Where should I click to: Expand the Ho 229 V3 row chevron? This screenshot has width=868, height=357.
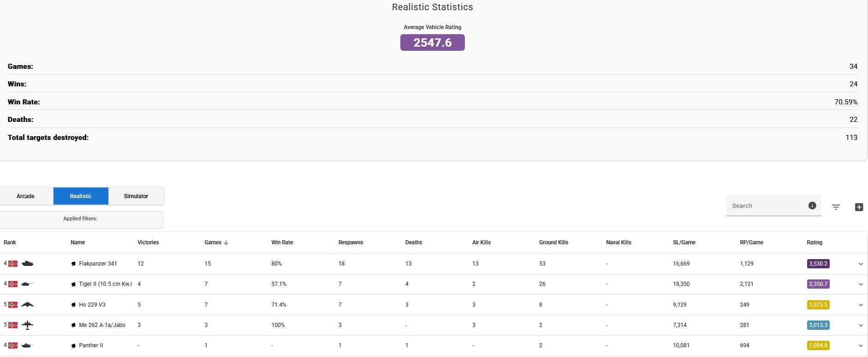coord(861,305)
